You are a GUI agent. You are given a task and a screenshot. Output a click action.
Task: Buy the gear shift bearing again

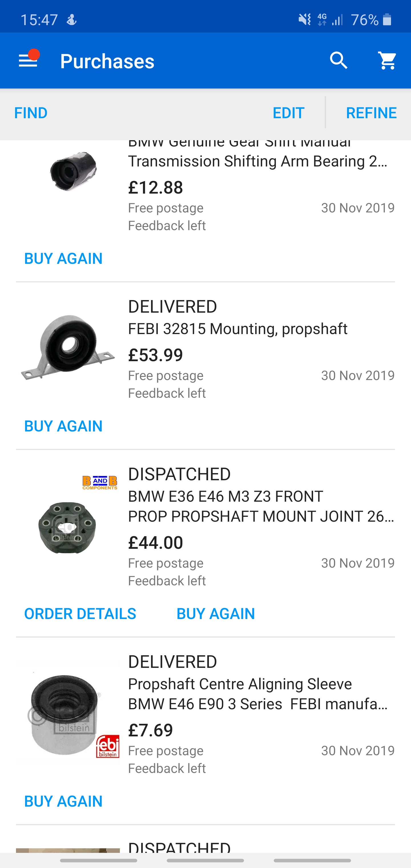tap(63, 258)
